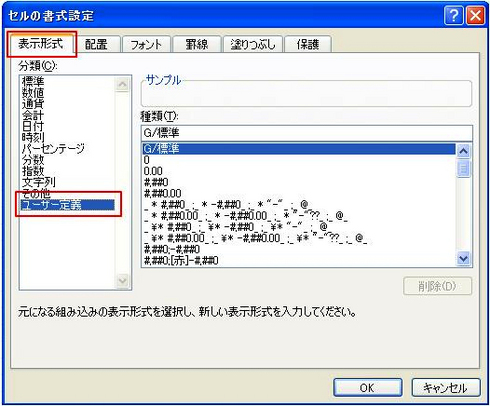Select 日付 category
The width and height of the screenshot is (490, 406).
tap(33, 126)
